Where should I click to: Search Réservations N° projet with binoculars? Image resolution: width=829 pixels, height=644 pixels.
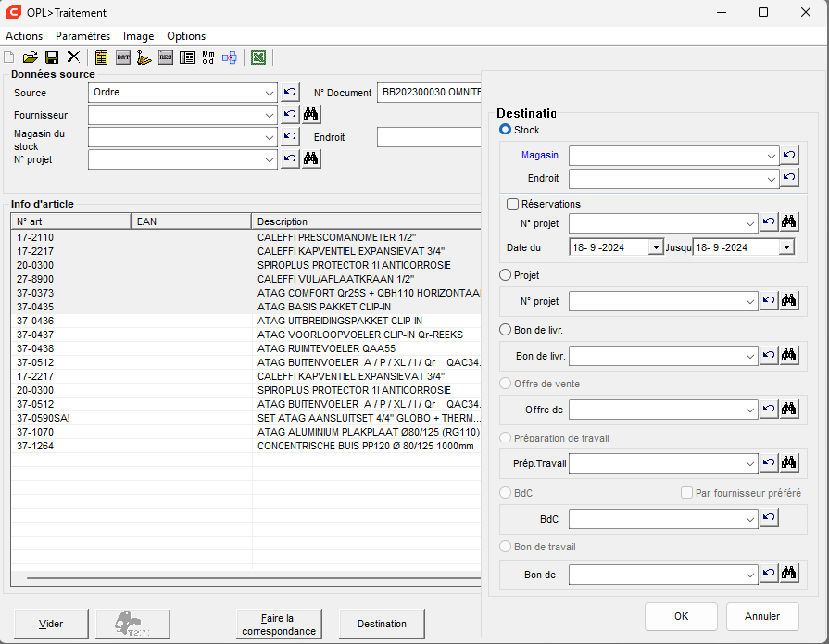pyautogui.click(x=789, y=222)
